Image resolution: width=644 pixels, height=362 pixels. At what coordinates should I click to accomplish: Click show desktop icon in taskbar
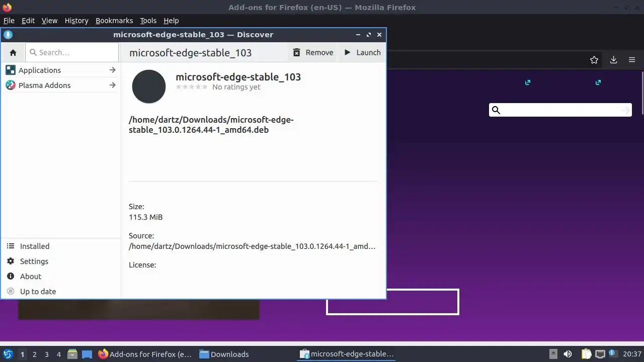87,354
